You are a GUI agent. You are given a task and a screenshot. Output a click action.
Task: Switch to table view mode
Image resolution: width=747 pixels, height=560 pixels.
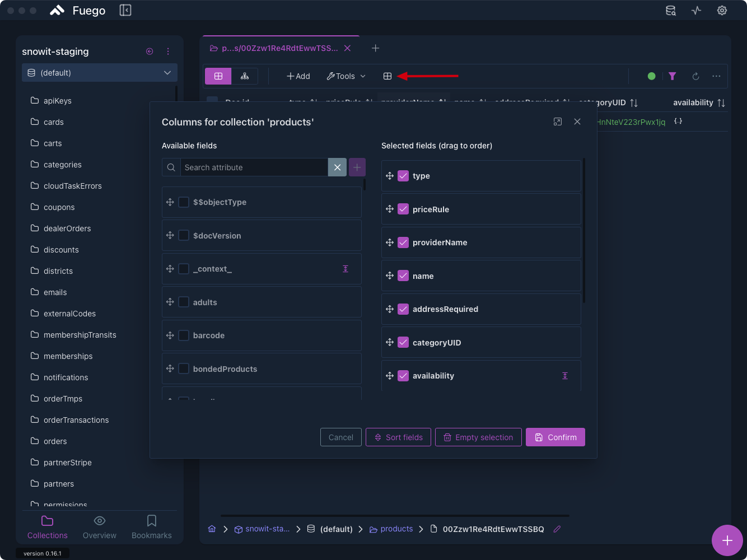click(218, 76)
